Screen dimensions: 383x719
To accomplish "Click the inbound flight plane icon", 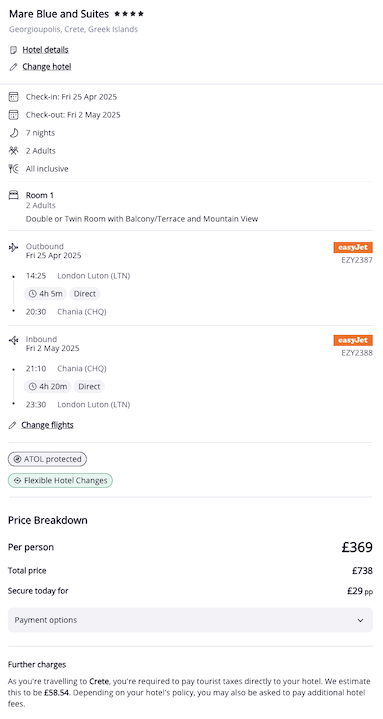I will coord(13,340).
